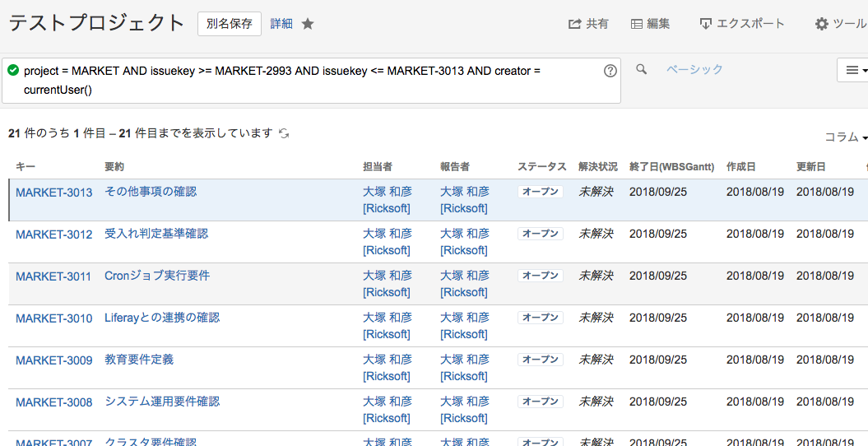868x446 pixels.
Task: Open the その他事項の確認 issue summary
Action: click(151, 192)
